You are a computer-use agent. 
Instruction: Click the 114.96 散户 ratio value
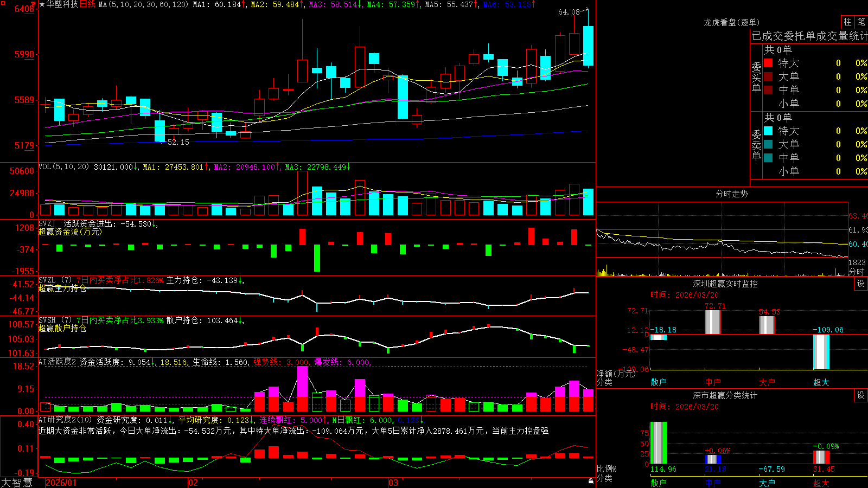(x=663, y=469)
